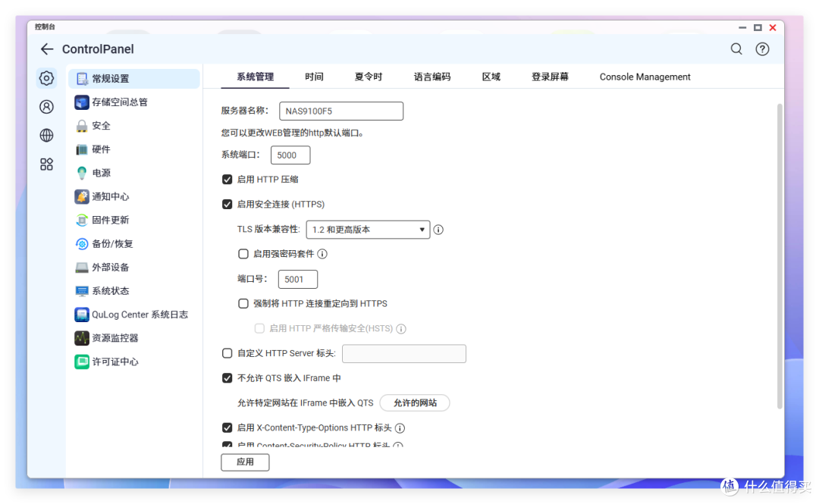Click info icon beside X-Content-Type-Options
Viewport: 819px width, 504px height.
point(400,428)
